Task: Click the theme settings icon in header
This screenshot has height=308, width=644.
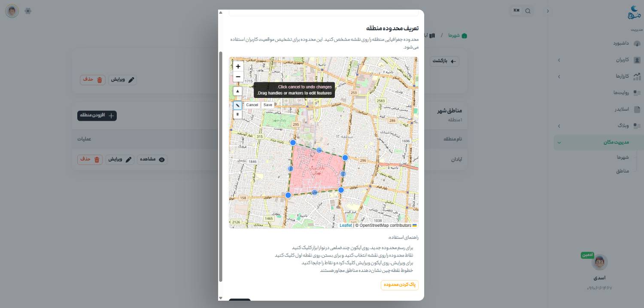Action: [28, 11]
